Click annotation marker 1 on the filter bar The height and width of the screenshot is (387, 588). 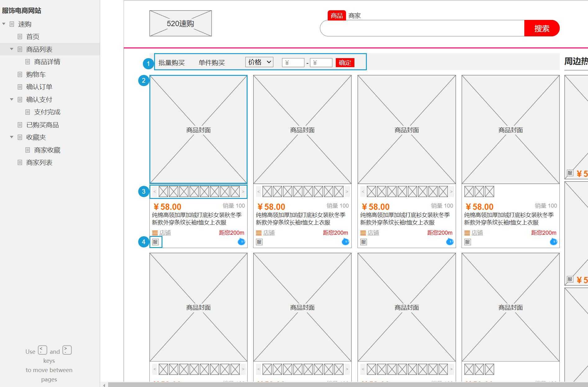148,63
